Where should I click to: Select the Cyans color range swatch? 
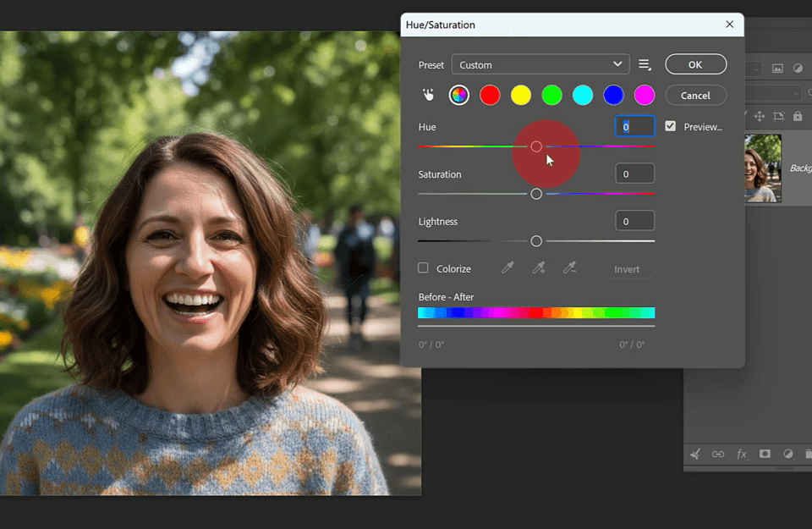tap(583, 95)
